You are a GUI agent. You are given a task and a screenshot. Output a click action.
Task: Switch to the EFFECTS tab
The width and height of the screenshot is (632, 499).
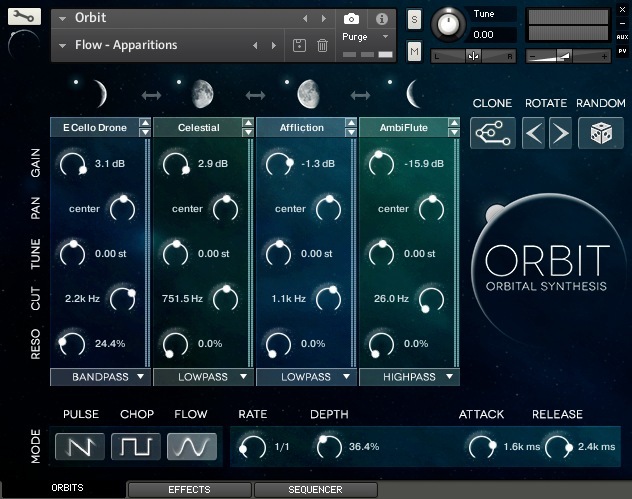coord(189,490)
